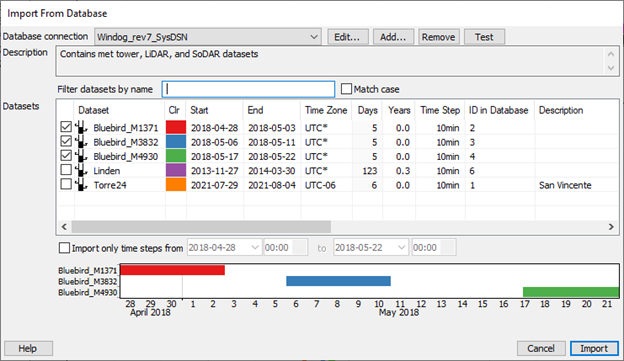Click the Add... connection button
The width and height of the screenshot is (624, 361).
click(393, 37)
